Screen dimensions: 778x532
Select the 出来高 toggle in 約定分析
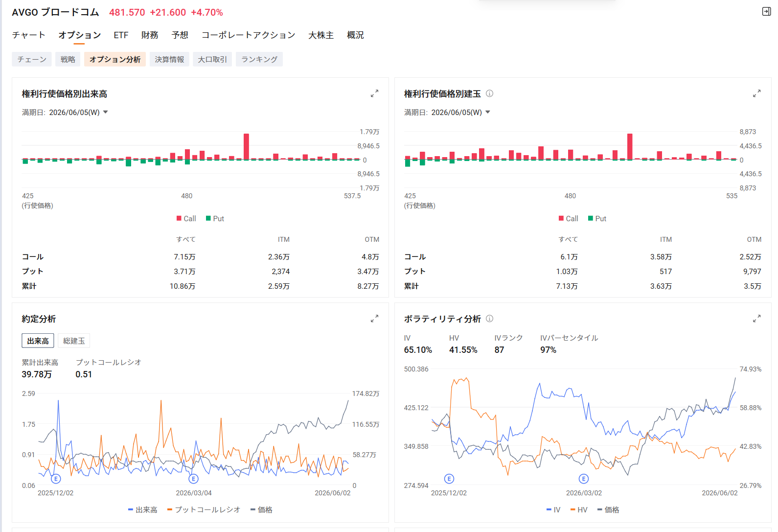(38, 341)
